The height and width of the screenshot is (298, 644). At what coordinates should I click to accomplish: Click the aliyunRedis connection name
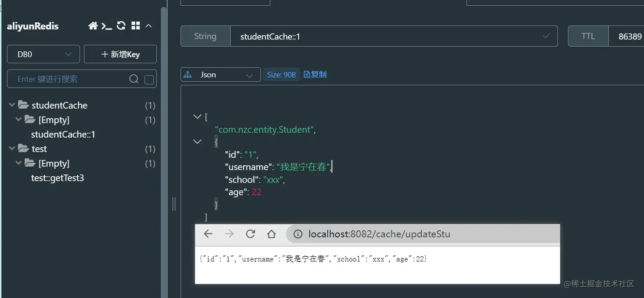click(x=33, y=26)
